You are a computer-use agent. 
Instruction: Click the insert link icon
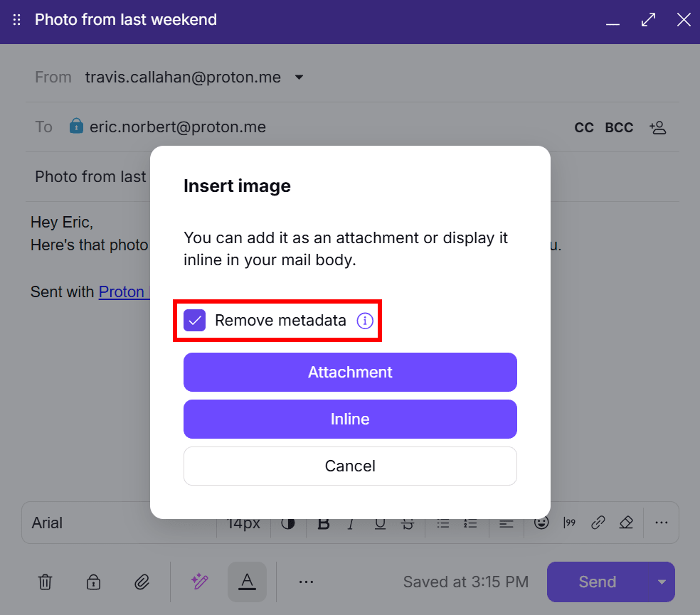(x=598, y=523)
